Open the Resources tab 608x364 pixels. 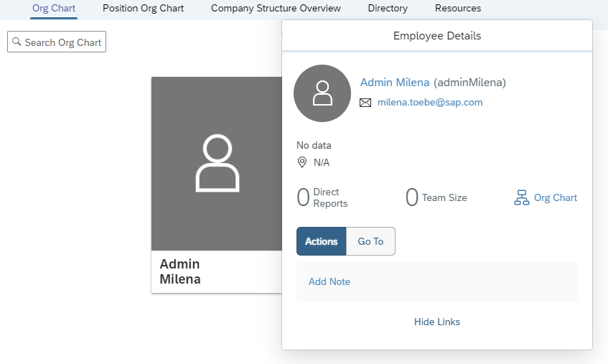click(x=458, y=8)
